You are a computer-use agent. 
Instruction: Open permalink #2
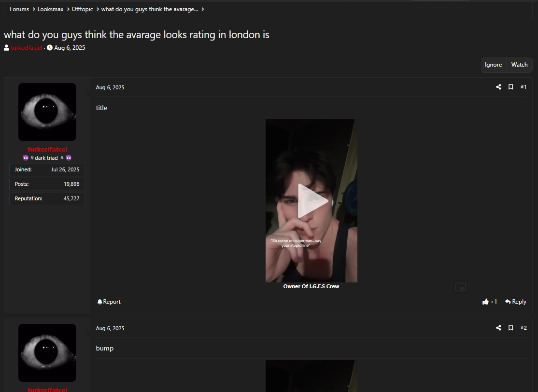(x=523, y=328)
